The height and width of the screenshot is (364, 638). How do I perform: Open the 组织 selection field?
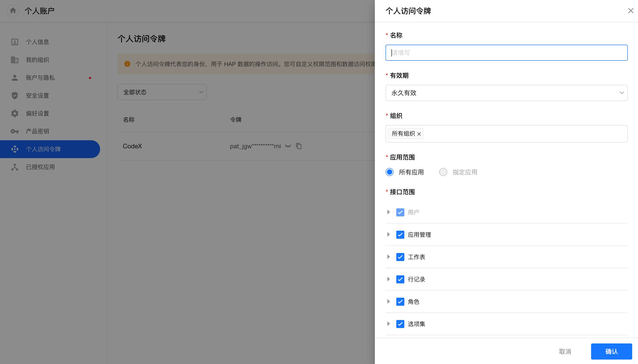(506, 134)
